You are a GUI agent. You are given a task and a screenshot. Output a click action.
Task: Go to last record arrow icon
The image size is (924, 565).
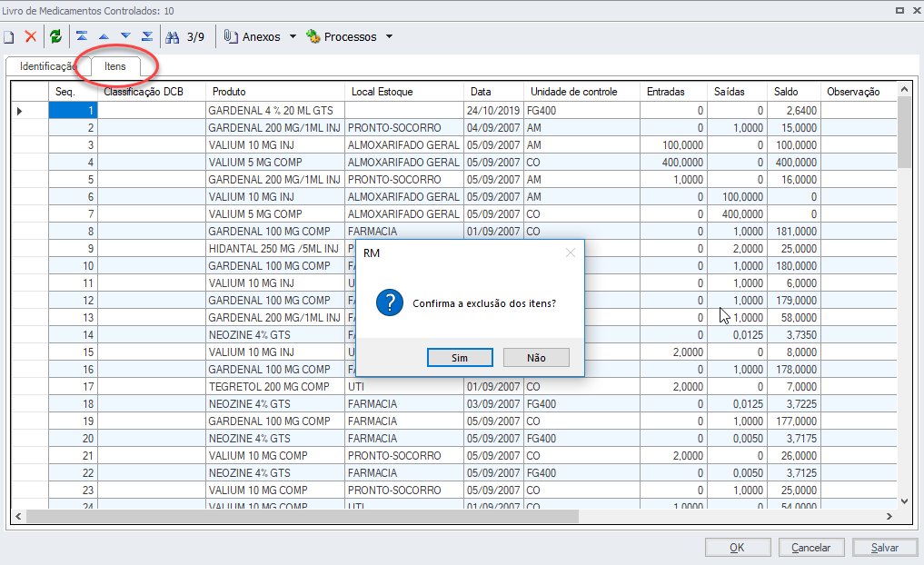point(147,36)
